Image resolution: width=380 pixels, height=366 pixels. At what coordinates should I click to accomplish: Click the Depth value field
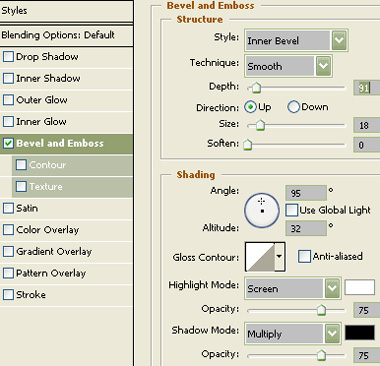[367, 88]
